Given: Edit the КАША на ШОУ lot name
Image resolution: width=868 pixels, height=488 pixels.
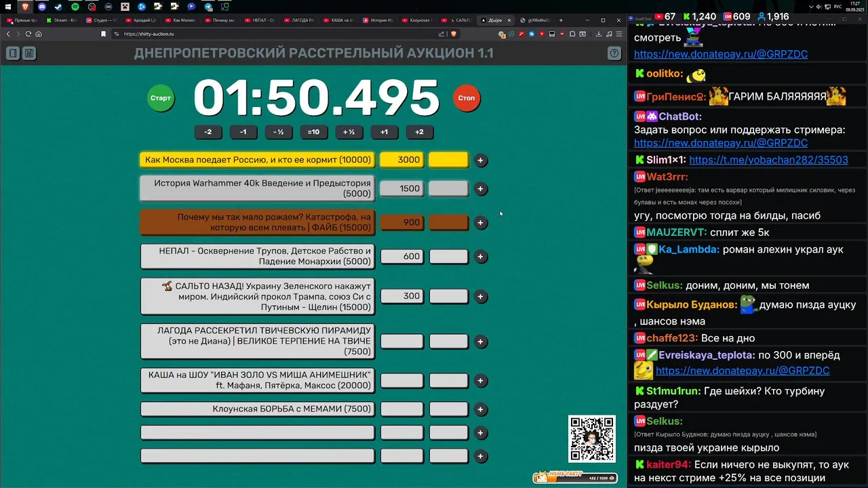Looking at the screenshot, I should pos(257,380).
